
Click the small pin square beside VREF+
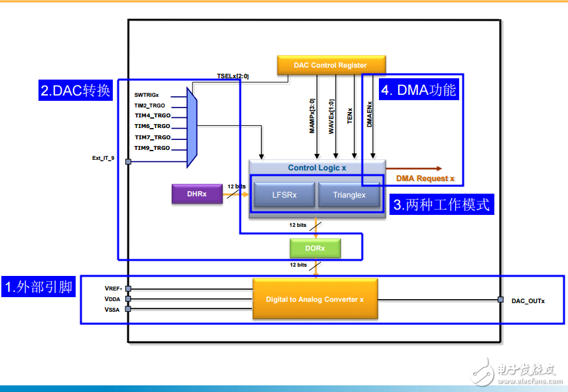click(128, 289)
